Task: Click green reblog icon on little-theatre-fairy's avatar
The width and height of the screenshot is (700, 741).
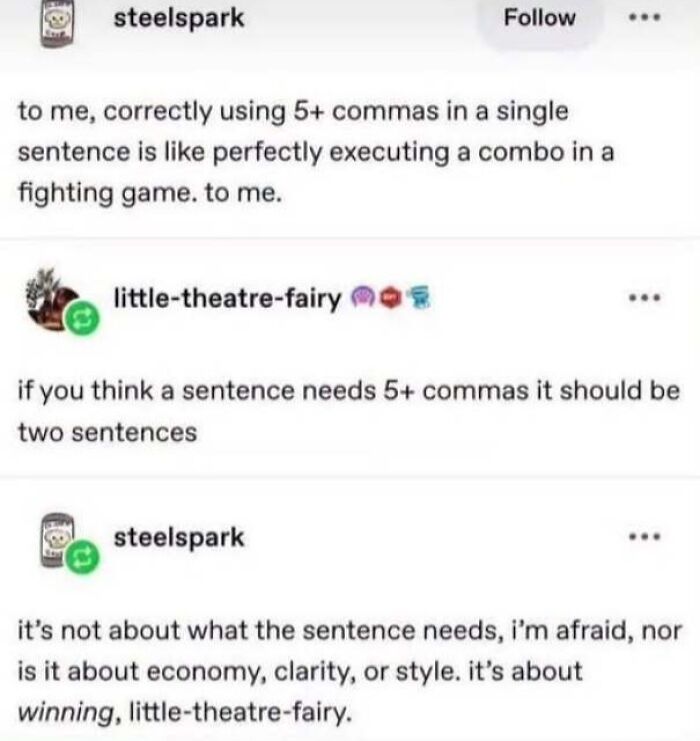Action: point(83,318)
